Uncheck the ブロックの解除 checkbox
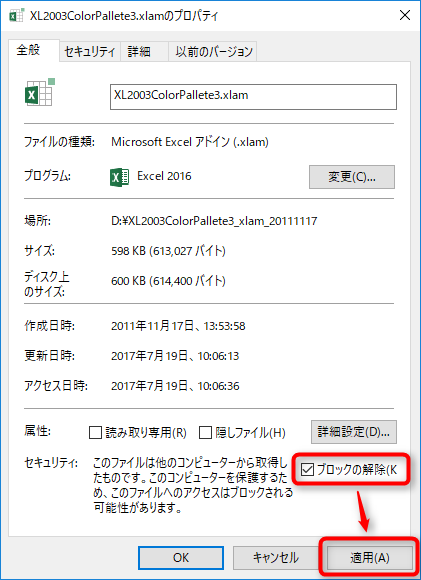 [x=307, y=470]
